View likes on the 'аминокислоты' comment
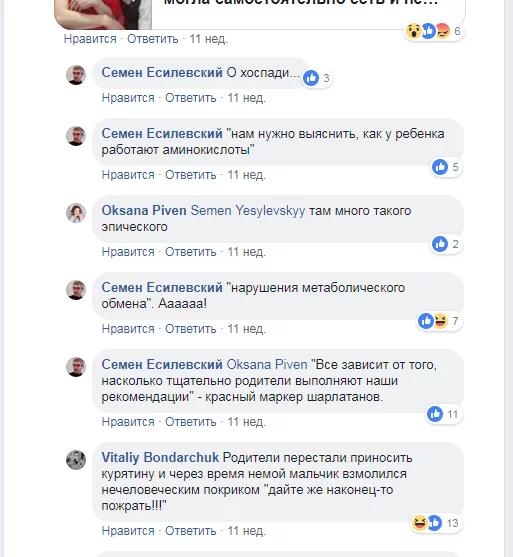The width and height of the screenshot is (513, 557). coord(446,167)
